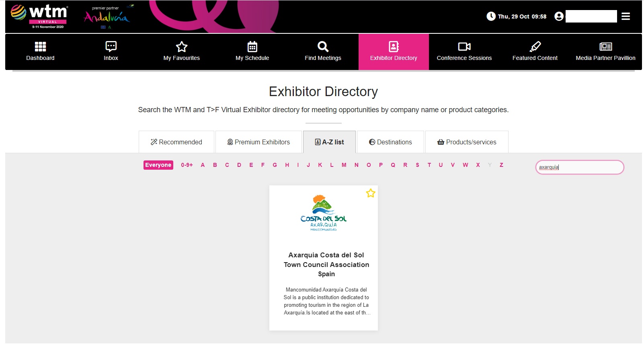Filter exhibitors by letter W
The height and width of the screenshot is (345, 644).
(x=466, y=165)
